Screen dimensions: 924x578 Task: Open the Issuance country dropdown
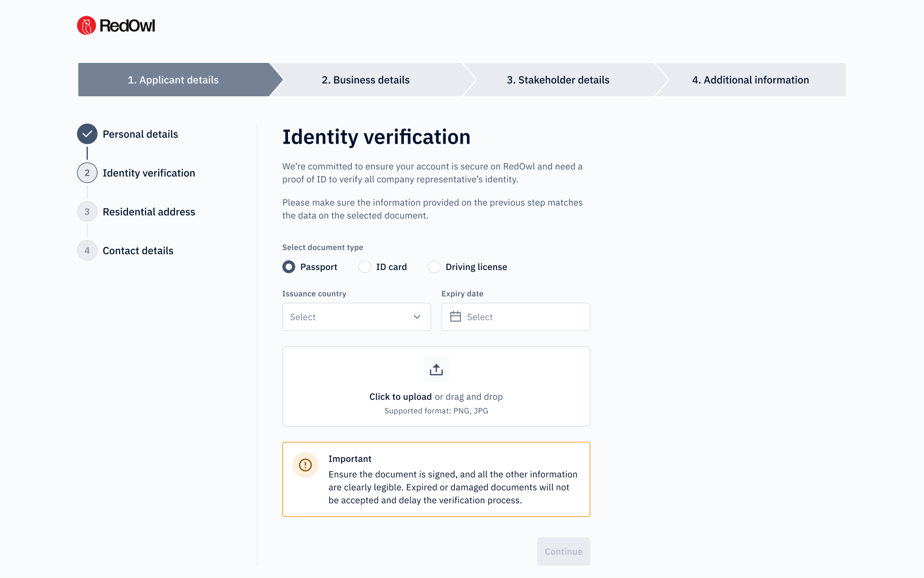[x=356, y=317]
